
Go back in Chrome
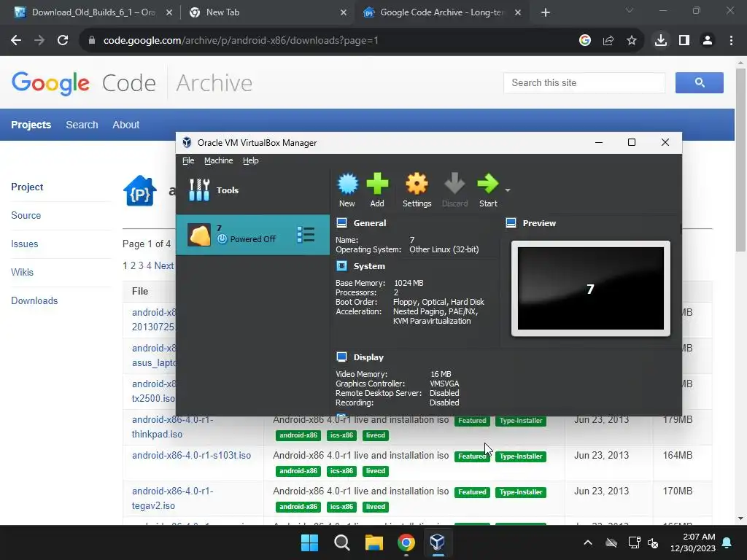[16, 41]
